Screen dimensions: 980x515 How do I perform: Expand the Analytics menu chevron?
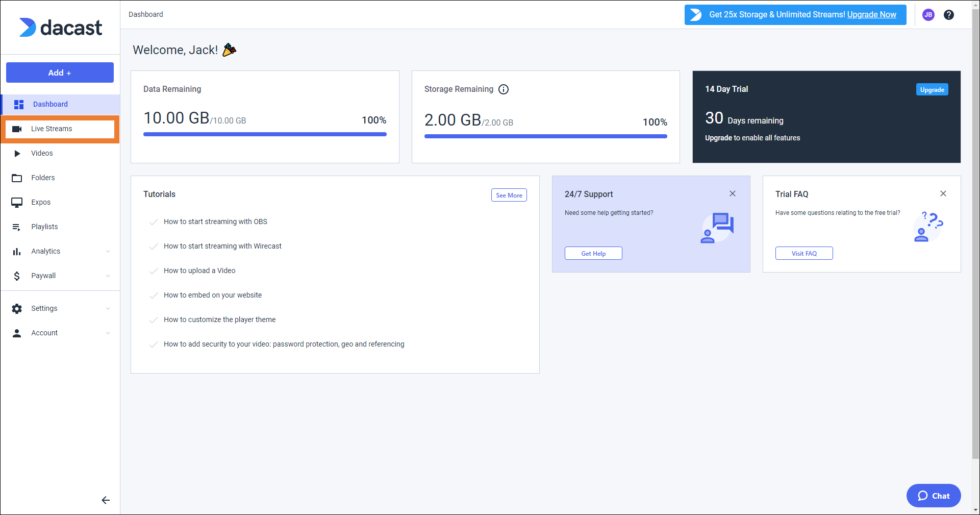(108, 252)
